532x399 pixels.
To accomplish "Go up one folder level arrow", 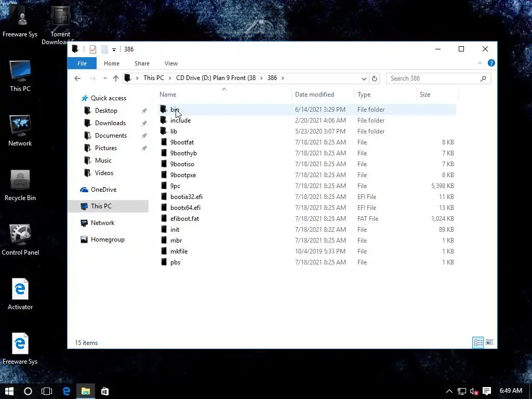I will [116, 78].
